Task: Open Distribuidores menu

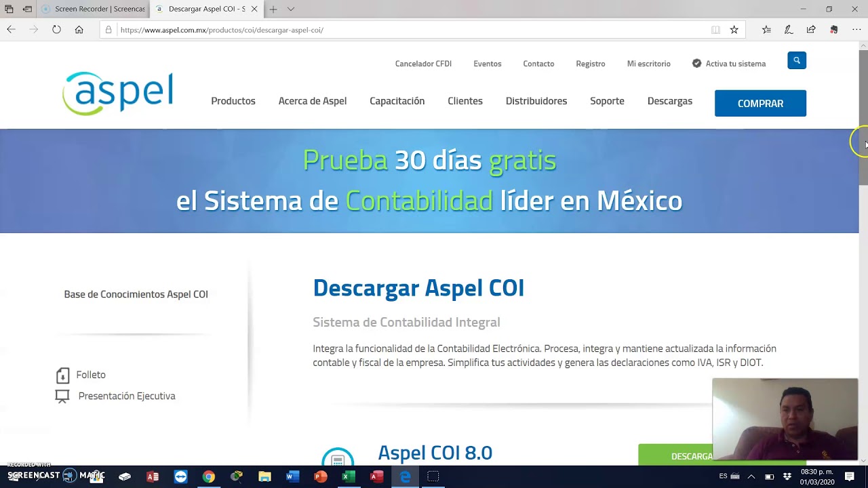Action: (x=536, y=101)
